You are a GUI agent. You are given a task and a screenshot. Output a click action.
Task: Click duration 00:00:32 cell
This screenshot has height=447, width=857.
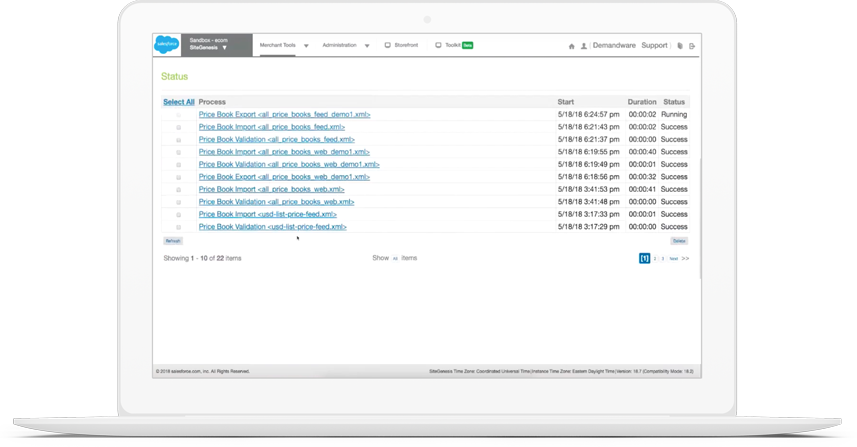click(x=642, y=177)
